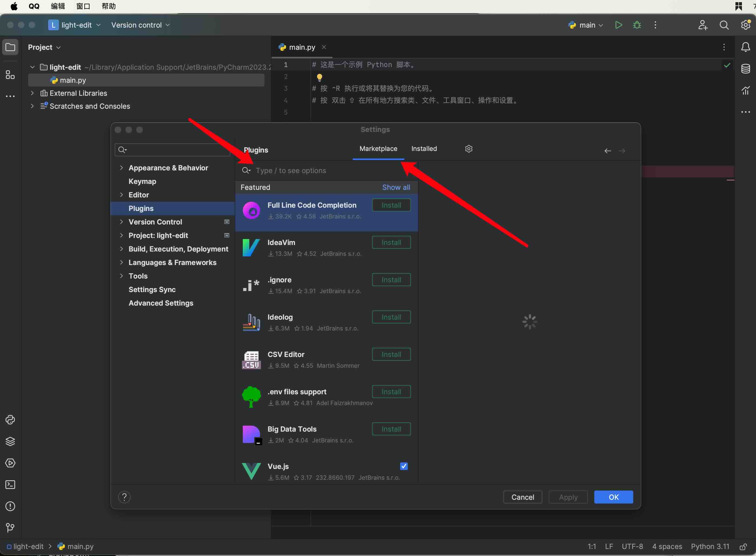Open light-edit project dropdown
Screen dimensions: 756x556
point(75,25)
